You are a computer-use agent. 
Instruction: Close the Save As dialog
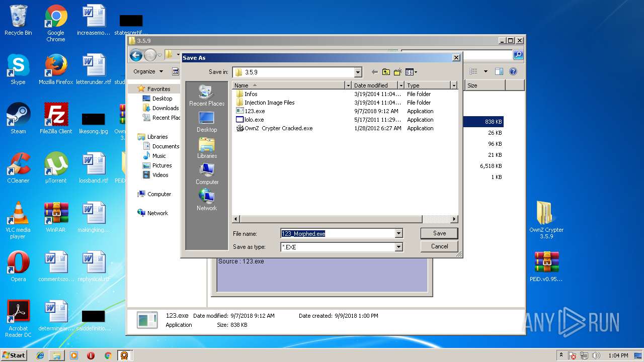tap(456, 58)
